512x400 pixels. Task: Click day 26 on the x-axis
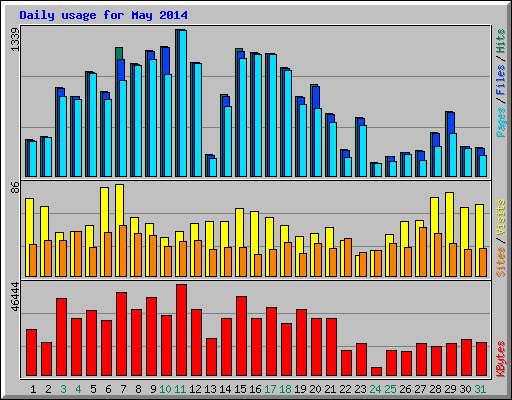point(405,389)
